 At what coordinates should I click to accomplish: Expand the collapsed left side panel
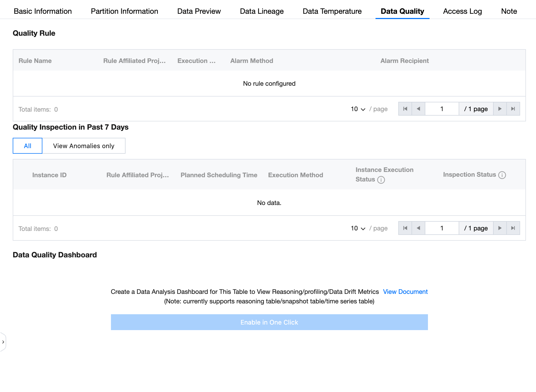3,342
